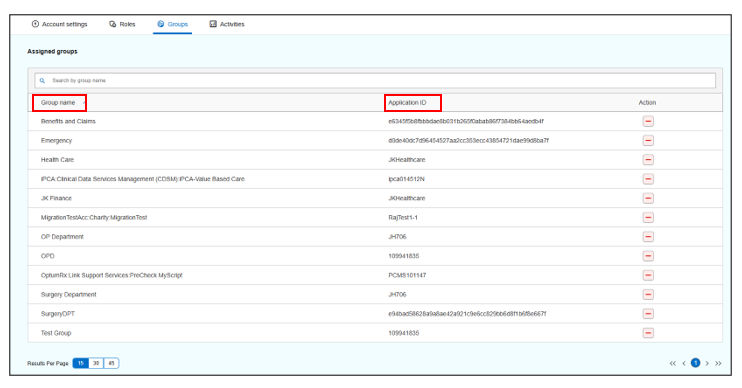The height and width of the screenshot is (388, 742).
Task: Go to the previous page
Action: (x=684, y=363)
